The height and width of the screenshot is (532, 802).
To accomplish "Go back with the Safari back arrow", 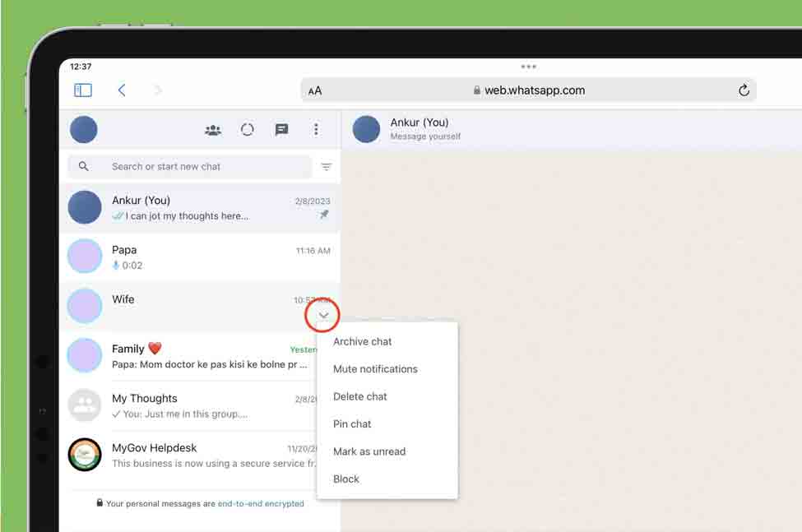I will pyautogui.click(x=122, y=90).
